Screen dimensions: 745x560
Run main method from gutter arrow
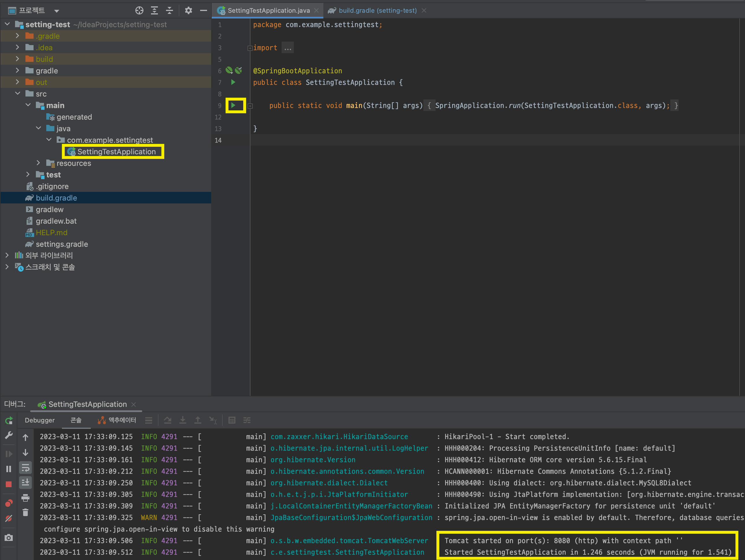pos(233,105)
